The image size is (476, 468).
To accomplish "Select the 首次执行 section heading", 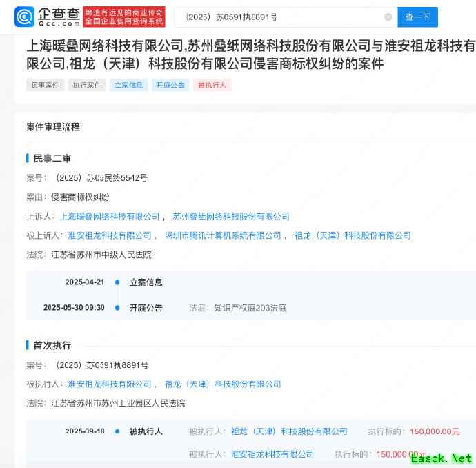I will pos(52,345).
